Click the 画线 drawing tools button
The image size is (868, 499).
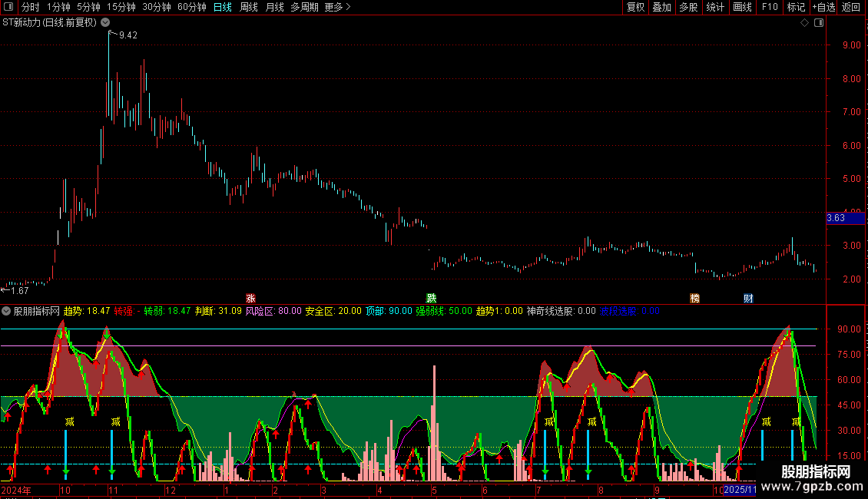742,8
